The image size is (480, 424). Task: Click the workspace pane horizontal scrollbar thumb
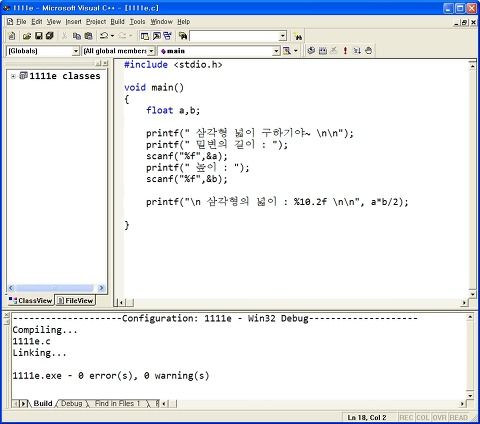click(x=55, y=288)
